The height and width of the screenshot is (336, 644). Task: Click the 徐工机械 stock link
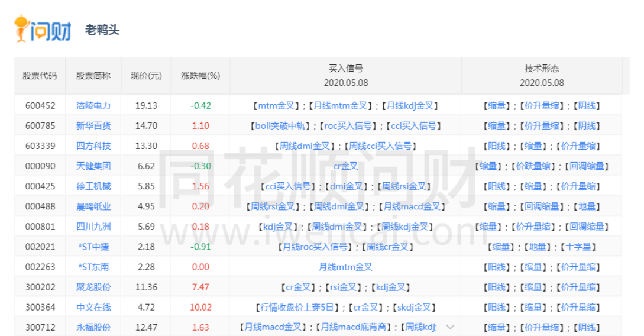(x=93, y=186)
